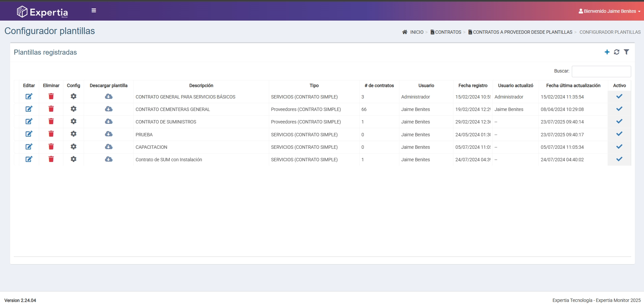The image size is (644, 307).
Task: Focus the Buscar search field
Action: [x=601, y=72]
